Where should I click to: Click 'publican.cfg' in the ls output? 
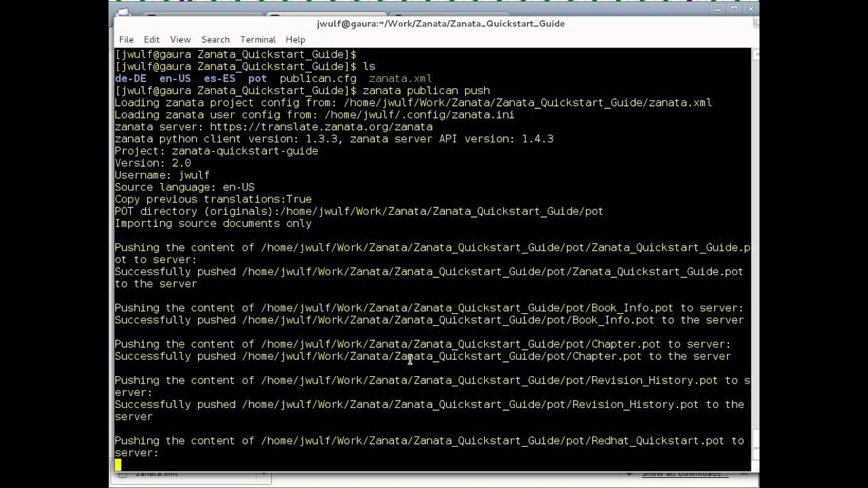point(318,79)
